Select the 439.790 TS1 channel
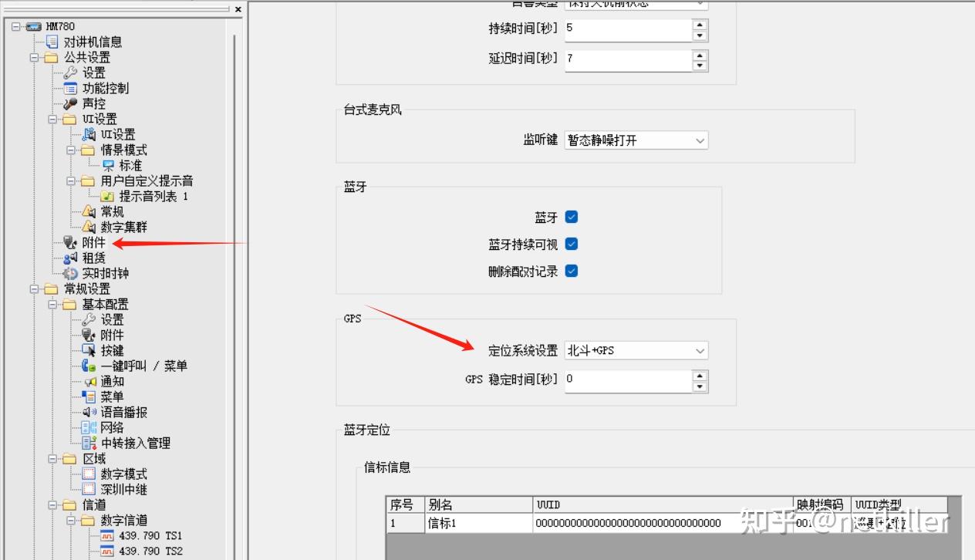This screenshot has width=975, height=560. [150, 535]
